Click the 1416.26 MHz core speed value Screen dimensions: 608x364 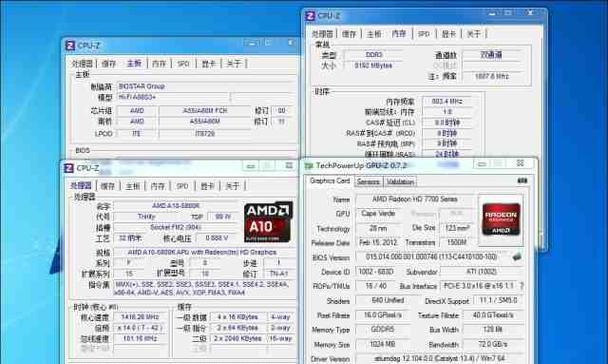click(x=139, y=317)
